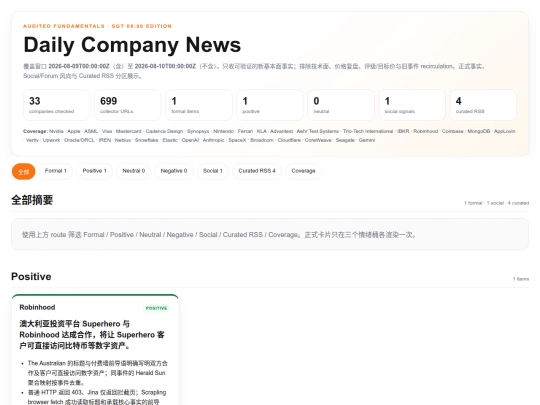Click Nintendo in the coverage list
The image size is (540, 405).
pos(224,131)
